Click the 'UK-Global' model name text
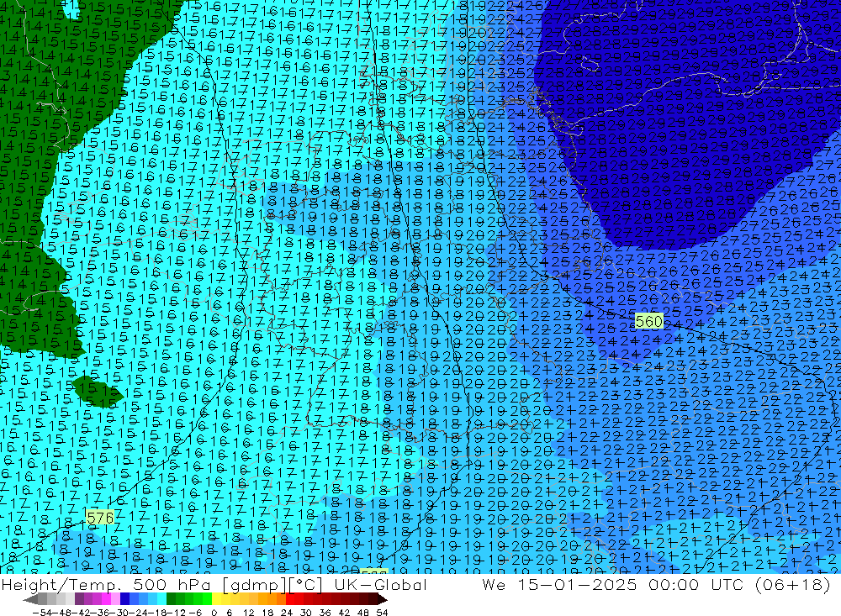This screenshot has width=841, height=616. click(x=380, y=584)
